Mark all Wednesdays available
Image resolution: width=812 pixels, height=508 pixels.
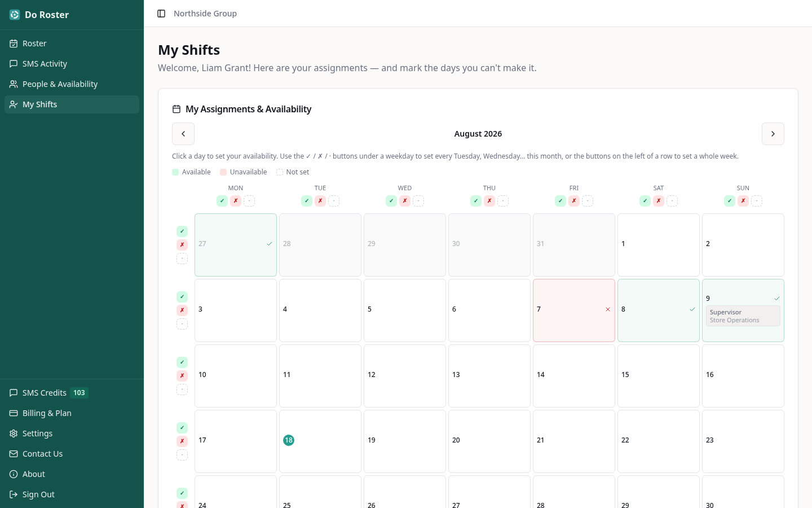pyautogui.click(x=391, y=201)
